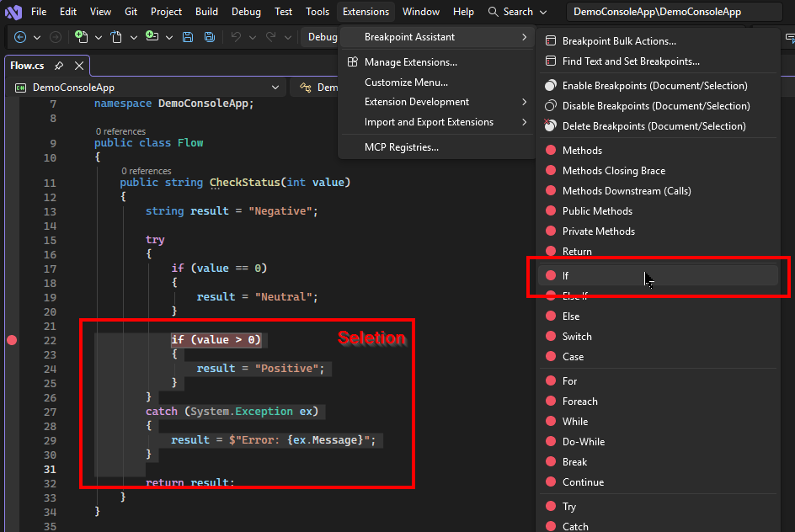Save the current file with the disk icon
The width and height of the screenshot is (795, 532).
(x=188, y=37)
